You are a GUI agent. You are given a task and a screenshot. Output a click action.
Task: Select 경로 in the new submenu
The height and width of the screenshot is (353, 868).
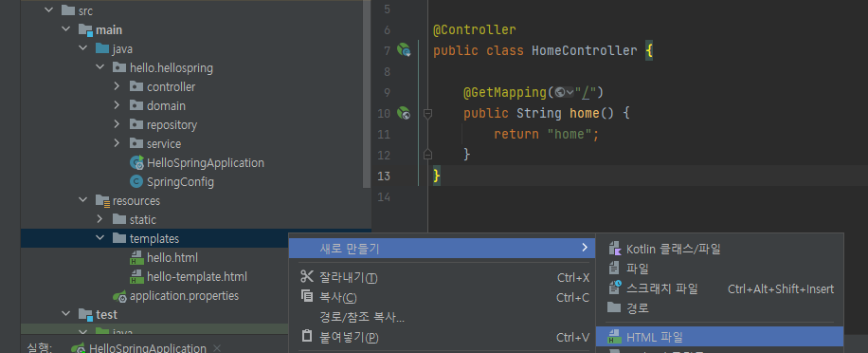(719, 307)
